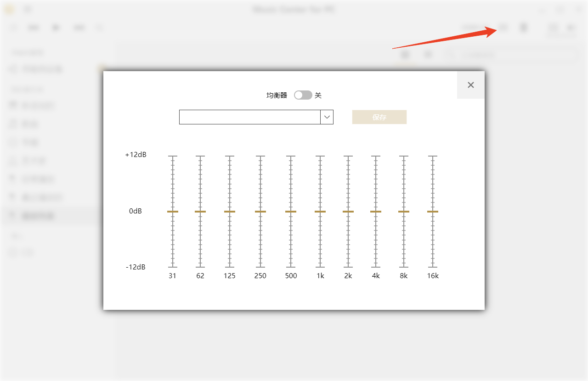The height and width of the screenshot is (381, 588).
Task: Select the 2k band slider handle
Action: click(348, 212)
